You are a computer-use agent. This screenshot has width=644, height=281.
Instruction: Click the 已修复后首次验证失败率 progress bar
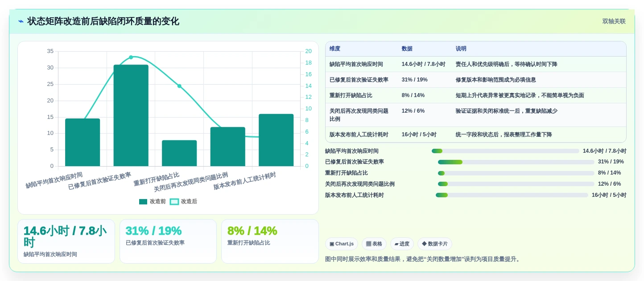click(516, 162)
